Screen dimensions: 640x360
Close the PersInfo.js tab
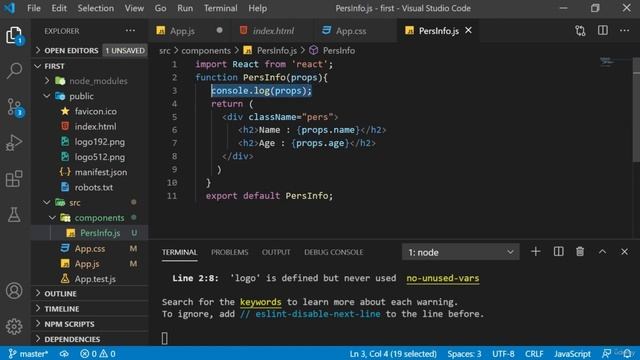coord(469,30)
